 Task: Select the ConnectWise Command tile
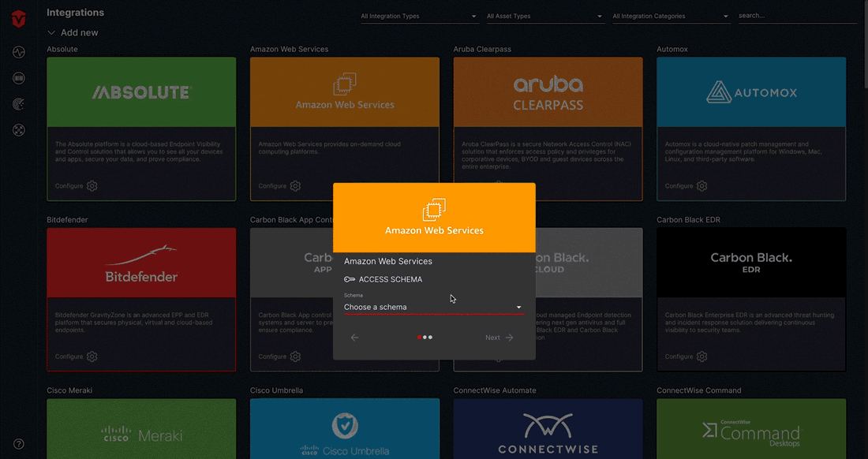pos(751,428)
